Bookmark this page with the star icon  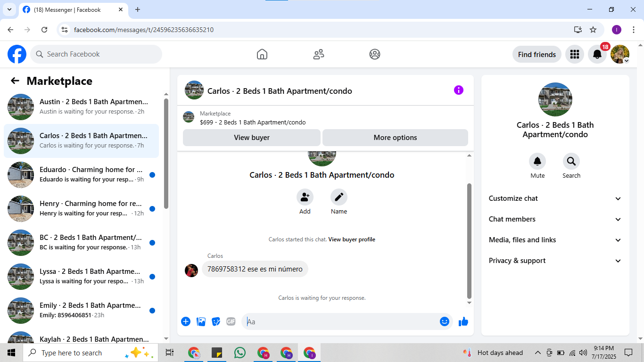(593, 30)
